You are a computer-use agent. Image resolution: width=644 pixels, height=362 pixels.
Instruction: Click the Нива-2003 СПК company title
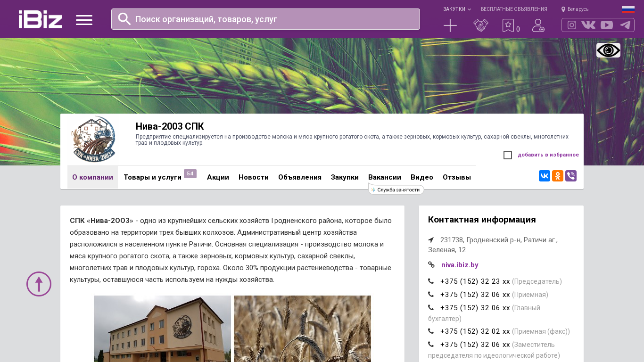(170, 126)
